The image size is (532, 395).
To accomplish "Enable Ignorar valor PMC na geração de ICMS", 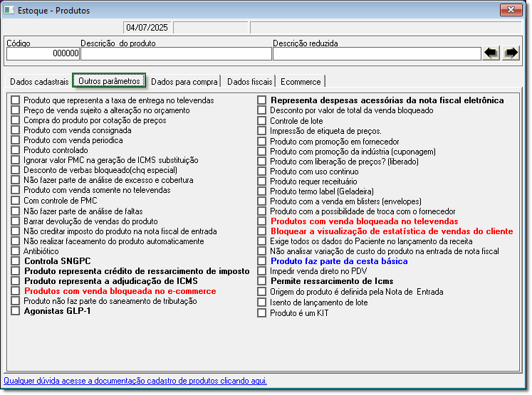I will [15, 160].
